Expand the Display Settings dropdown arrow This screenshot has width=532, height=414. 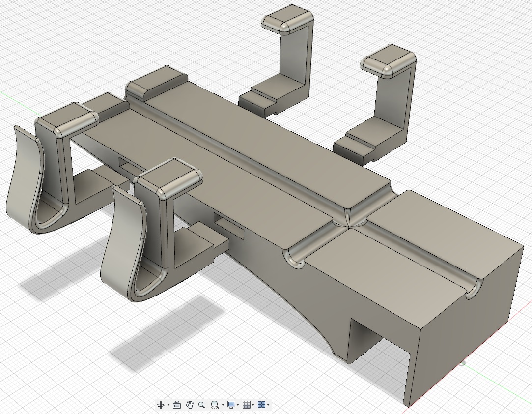point(238,405)
